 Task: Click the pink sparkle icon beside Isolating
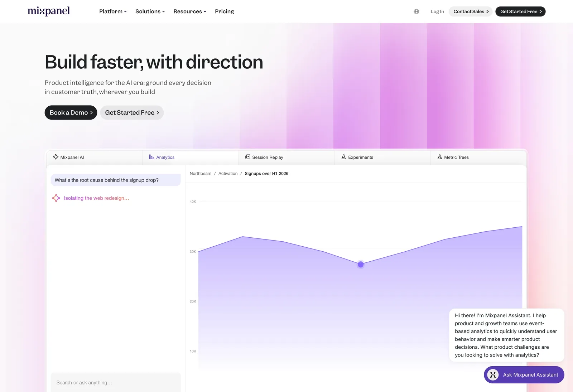pos(56,198)
